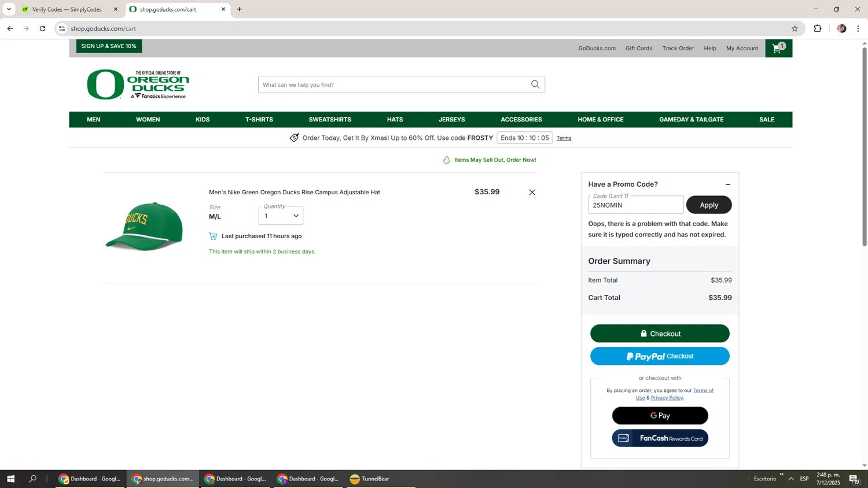Screen dimensions: 868x488
Task: Click the "Ends 10 : 10 : 05" countdown timer
Action: tap(525, 138)
